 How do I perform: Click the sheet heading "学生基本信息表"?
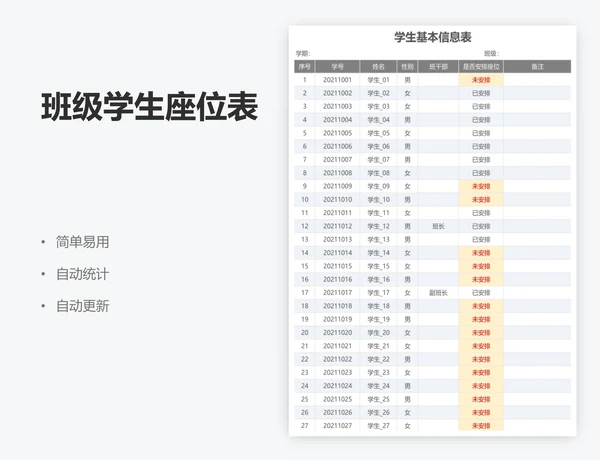(x=433, y=37)
